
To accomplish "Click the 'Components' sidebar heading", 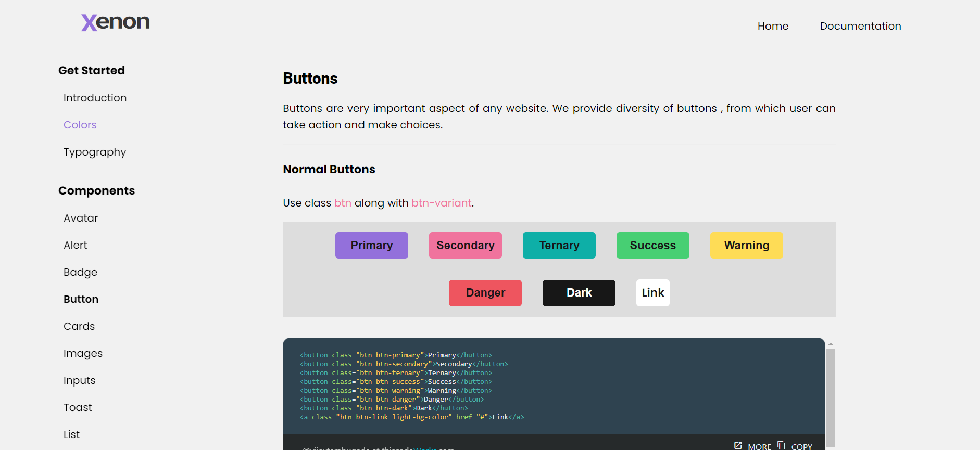I will coord(96,190).
